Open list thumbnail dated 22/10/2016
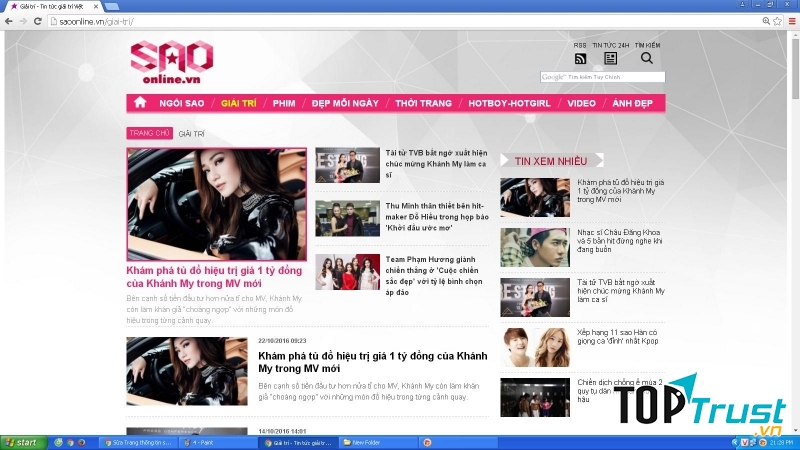 [x=187, y=371]
